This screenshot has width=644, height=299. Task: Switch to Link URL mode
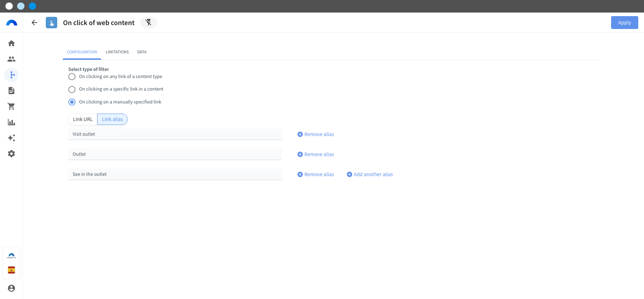83,119
